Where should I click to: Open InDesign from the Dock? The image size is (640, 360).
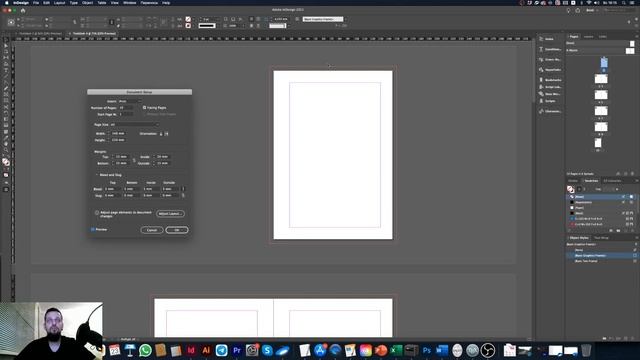coord(191,351)
